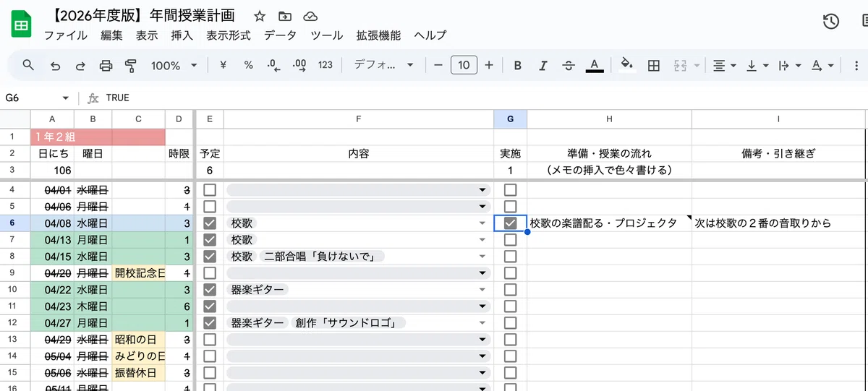The height and width of the screenshot is (391, 868).
Task: Open the Name box dropdown arrow
Action: [66, 98]
